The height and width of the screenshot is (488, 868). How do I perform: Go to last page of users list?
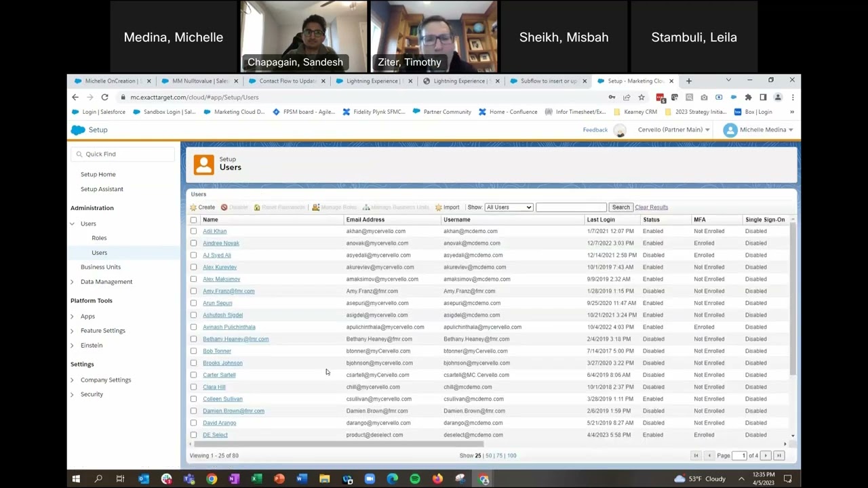click(779, 455)
